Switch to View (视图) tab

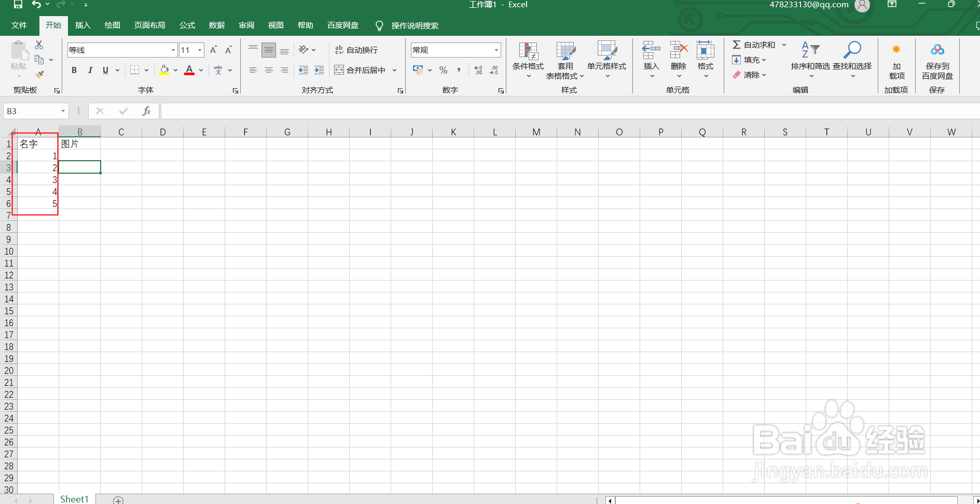point(275,25)
